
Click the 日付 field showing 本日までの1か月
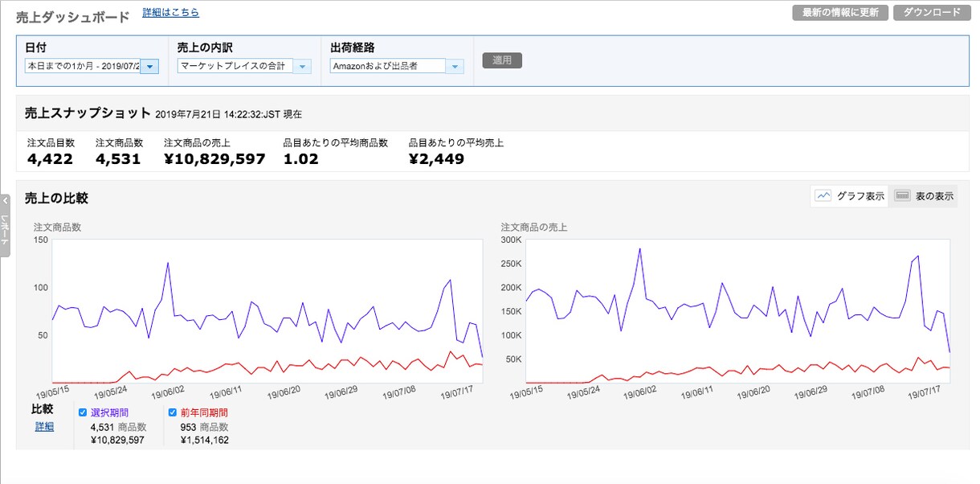click(83, 66)
